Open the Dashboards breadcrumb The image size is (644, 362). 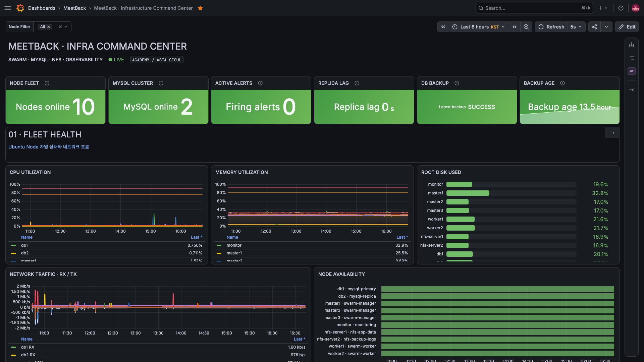[x=42, y=8]
